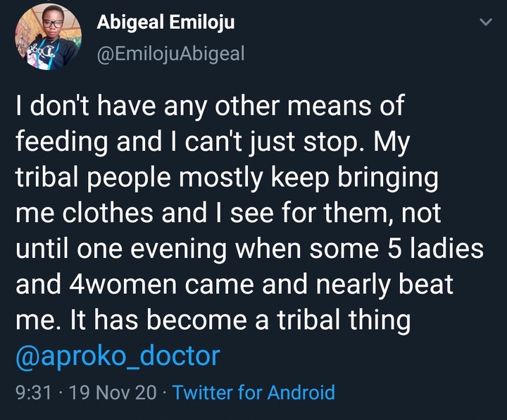
Task: Click tweet line starting "until one evening"
Action: (249, 249)
